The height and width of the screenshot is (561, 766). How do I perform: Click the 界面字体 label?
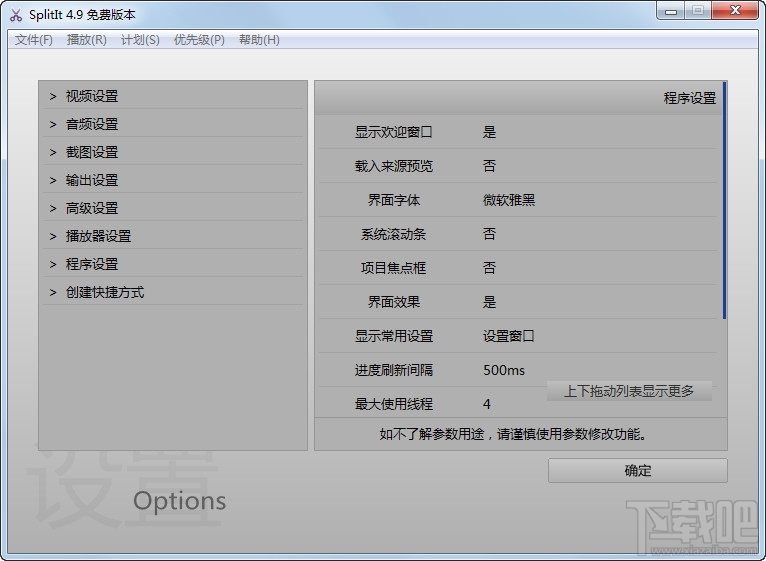coord(394,200)
